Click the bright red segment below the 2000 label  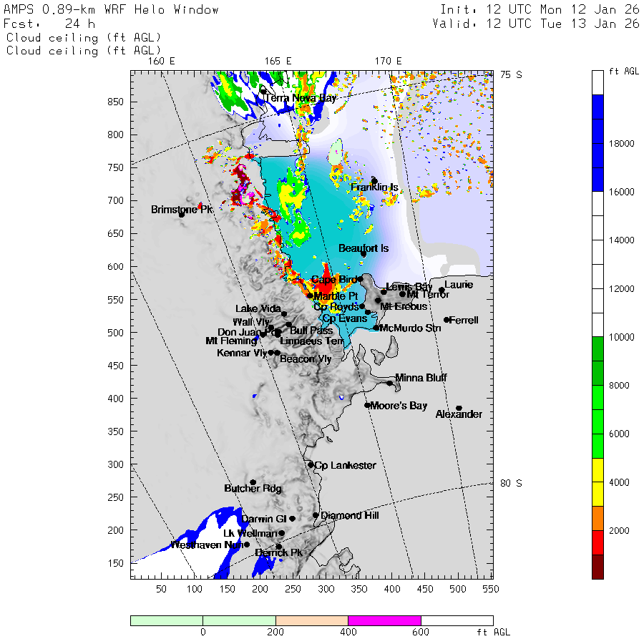coord(597,542)
